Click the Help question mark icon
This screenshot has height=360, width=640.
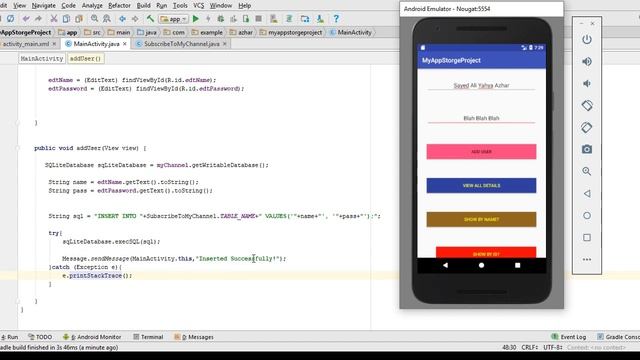pos(336,19)
